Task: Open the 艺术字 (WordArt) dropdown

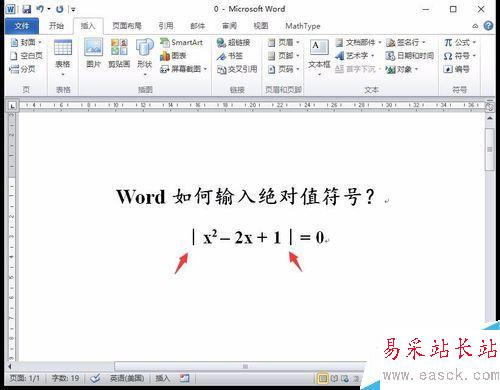Action: [x=355, y=56]
